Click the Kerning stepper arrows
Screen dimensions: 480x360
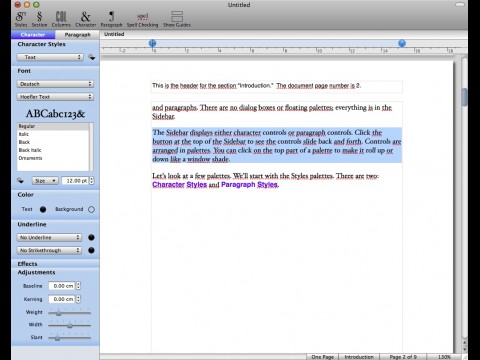pyautogui.click(x=78, y=299)
